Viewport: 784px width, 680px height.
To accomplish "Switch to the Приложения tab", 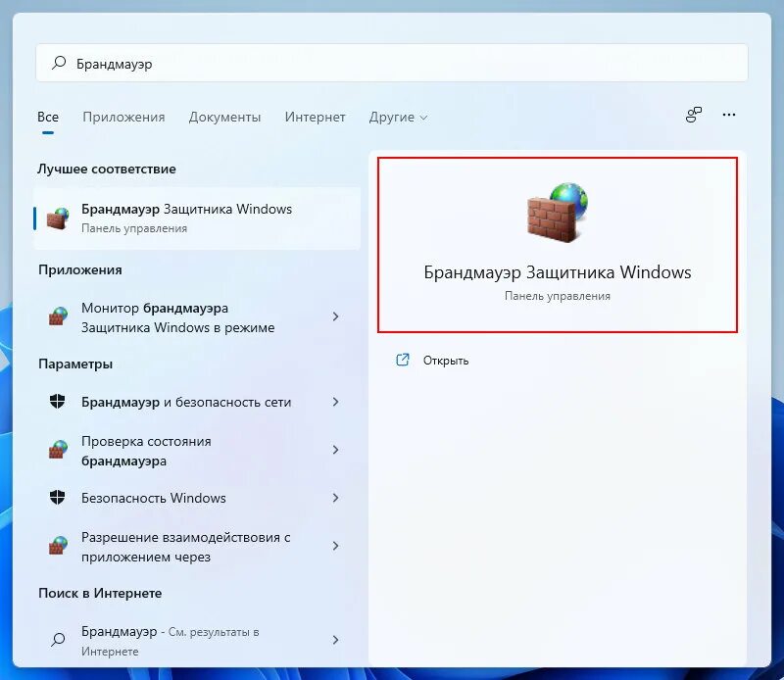I will [123, 117].
